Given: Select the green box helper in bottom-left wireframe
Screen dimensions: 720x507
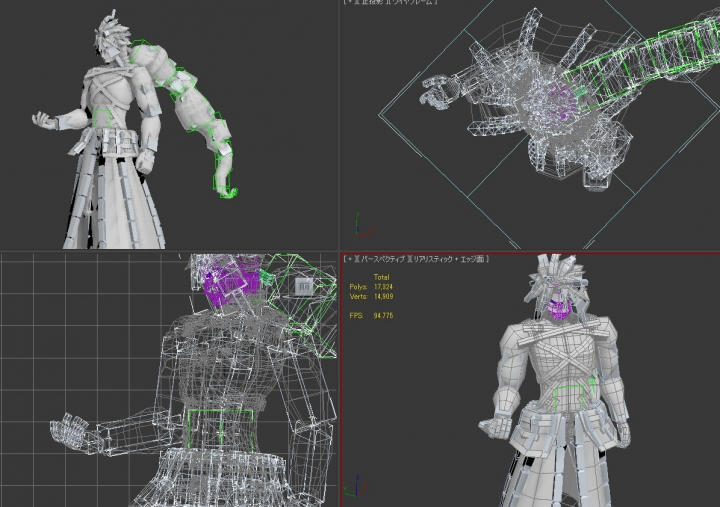Looking at the screenshot, I should [x=220, y=429].
